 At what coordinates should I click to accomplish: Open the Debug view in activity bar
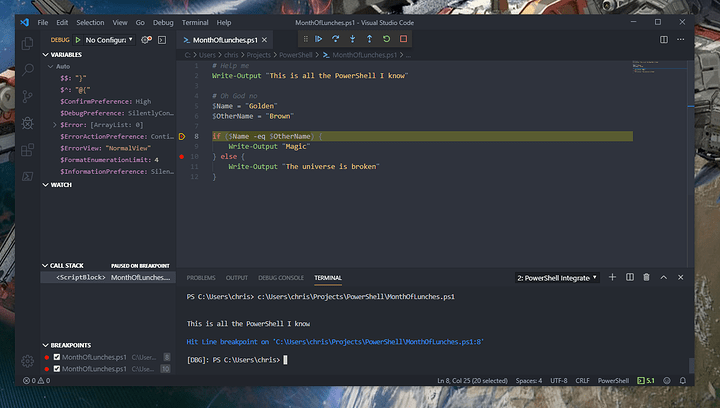coord(28,123)
